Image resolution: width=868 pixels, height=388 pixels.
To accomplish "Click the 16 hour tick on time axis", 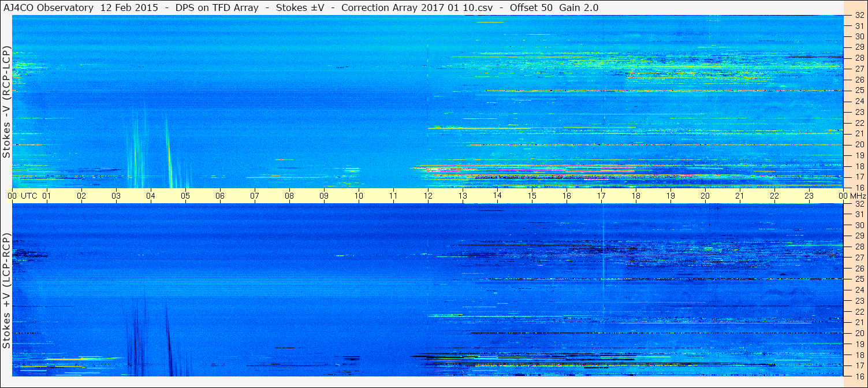I will (567, 196).
